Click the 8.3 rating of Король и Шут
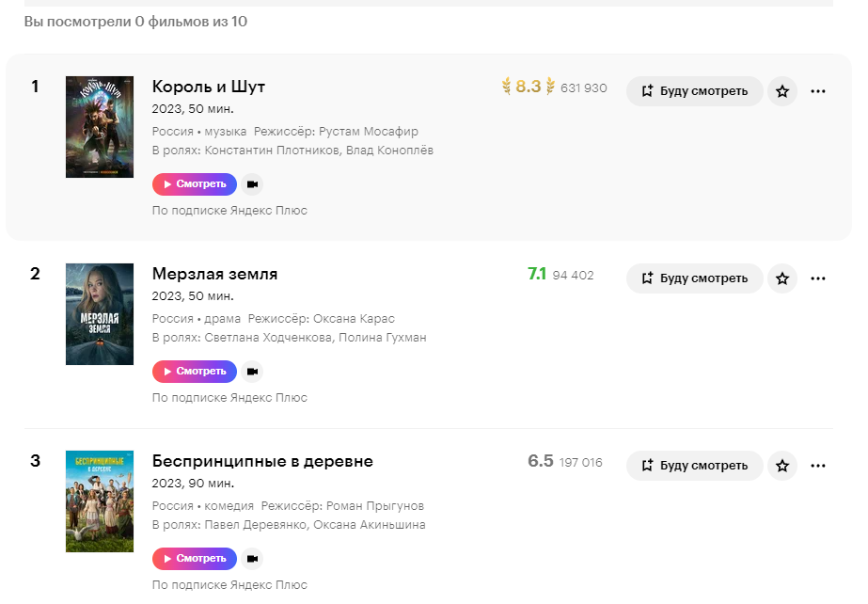Screen dimensions: 868x604 [x=528, y=87]
